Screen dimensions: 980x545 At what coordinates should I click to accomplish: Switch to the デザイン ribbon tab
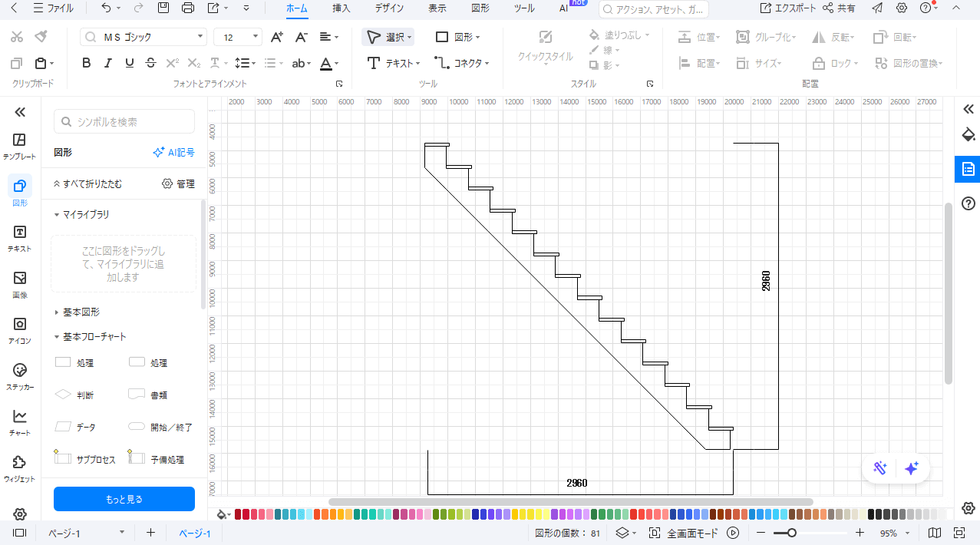[x=389, y=8]
